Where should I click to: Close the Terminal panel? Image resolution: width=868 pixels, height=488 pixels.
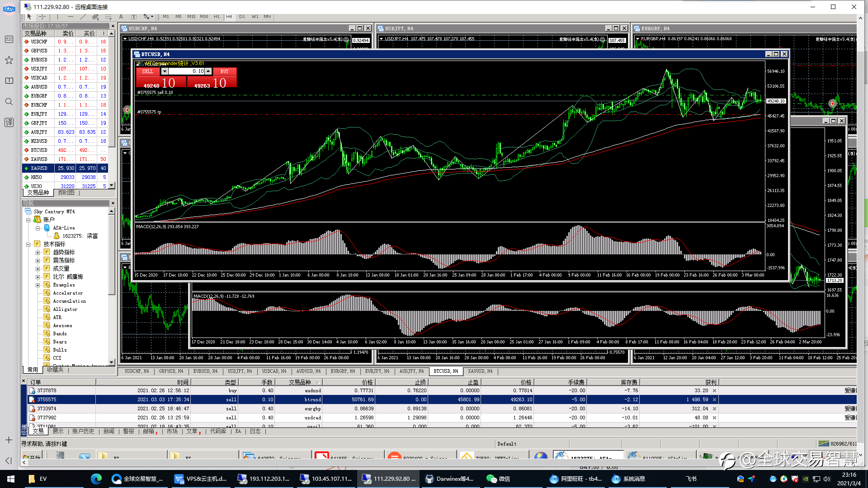point(24,381)
